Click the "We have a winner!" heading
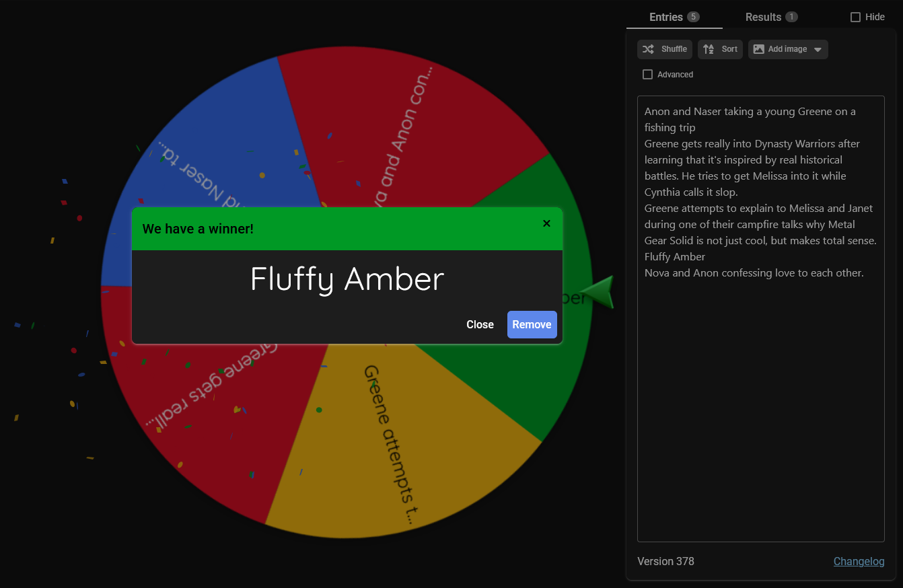 point(198,229)
